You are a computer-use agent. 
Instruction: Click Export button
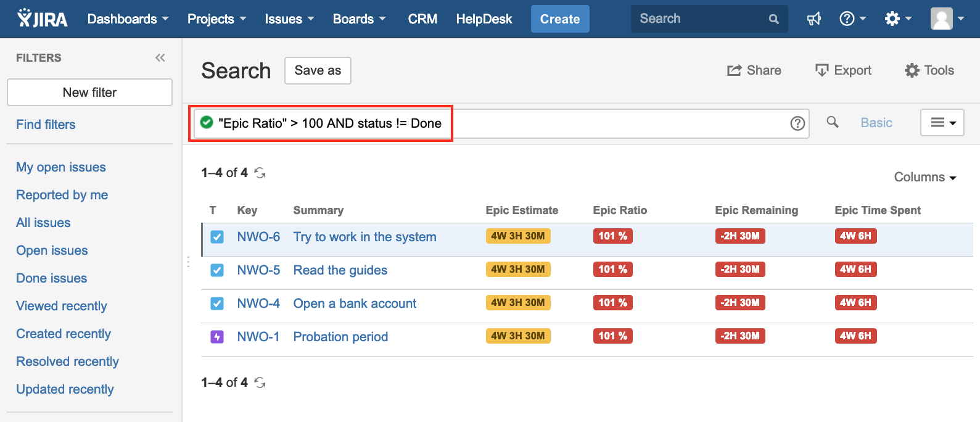click(843, 70)
